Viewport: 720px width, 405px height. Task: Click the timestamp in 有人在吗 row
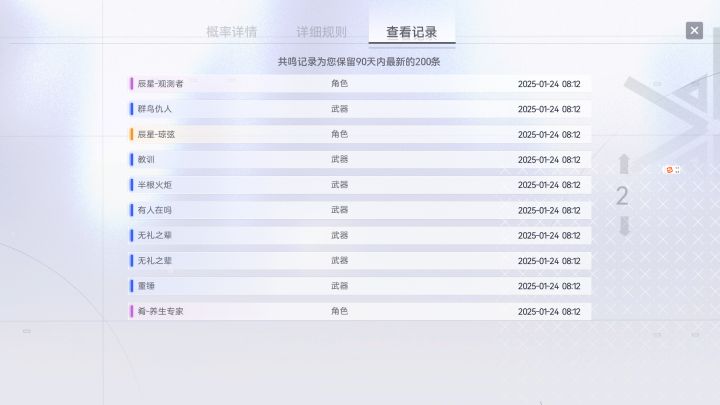(549, 210)
